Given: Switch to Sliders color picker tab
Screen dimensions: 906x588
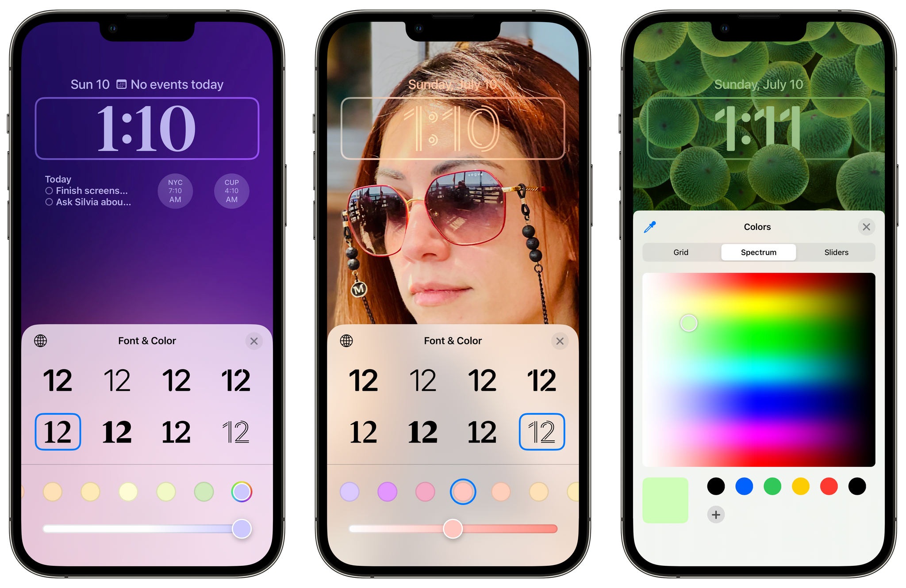Looking at the screenshot, I should pos(835,252).
